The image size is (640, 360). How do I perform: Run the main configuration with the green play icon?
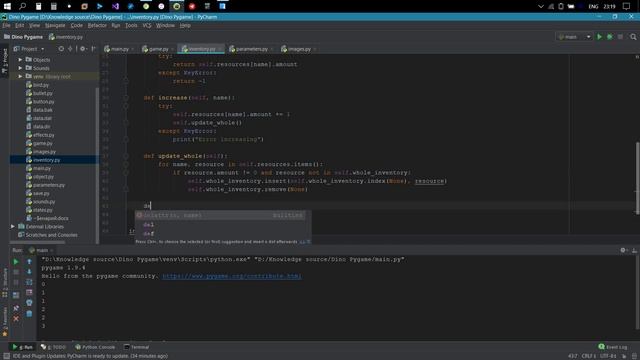pos(599,37)
